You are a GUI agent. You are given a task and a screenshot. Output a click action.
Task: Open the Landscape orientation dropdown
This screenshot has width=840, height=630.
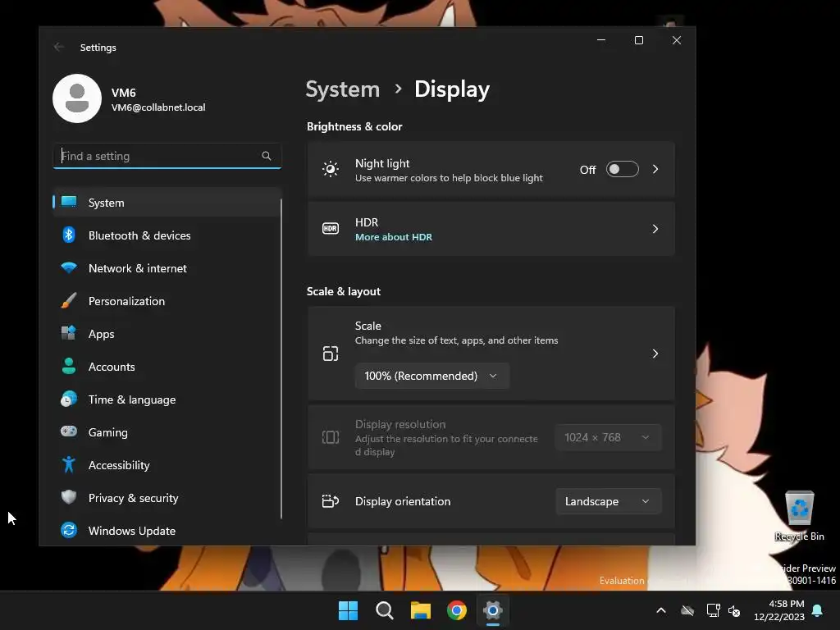[x=608, y=501]
